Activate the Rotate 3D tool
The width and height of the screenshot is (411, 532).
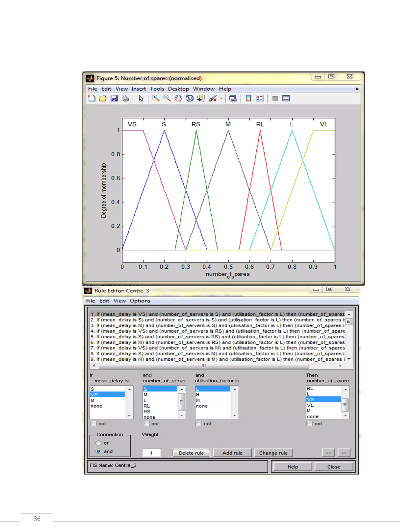pyautogui.click(x=190, y=98)
